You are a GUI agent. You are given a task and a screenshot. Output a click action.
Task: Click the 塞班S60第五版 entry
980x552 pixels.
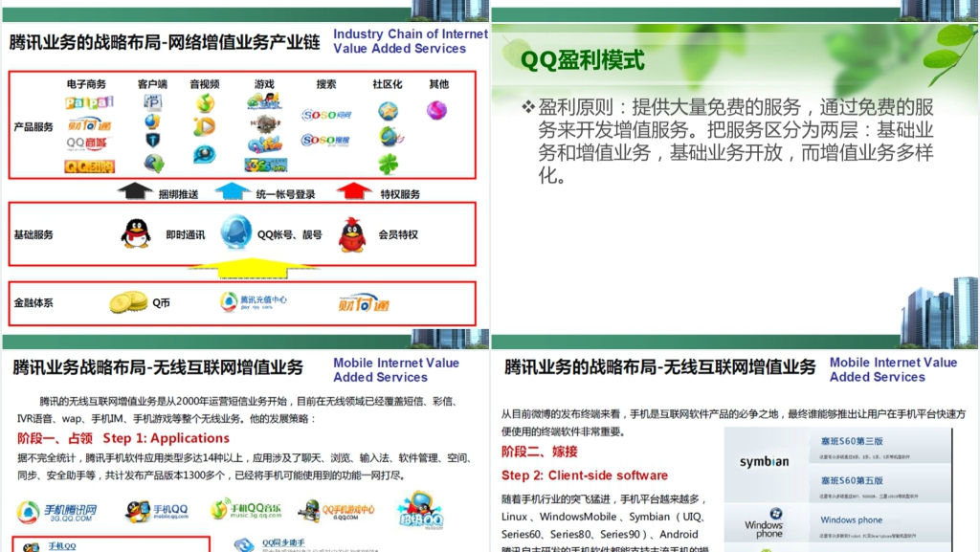(x=851, y=481)
